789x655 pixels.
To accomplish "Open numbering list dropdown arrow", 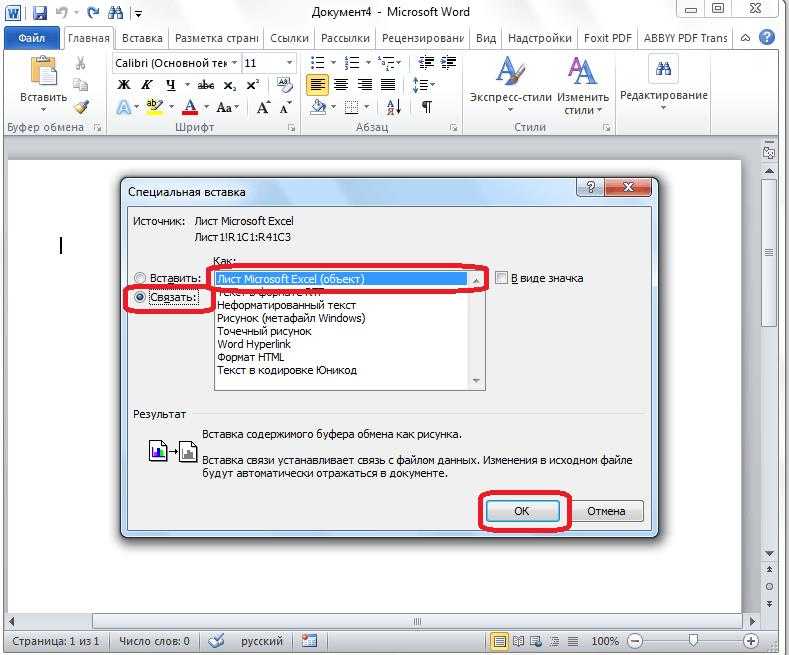I will (368, 63).
